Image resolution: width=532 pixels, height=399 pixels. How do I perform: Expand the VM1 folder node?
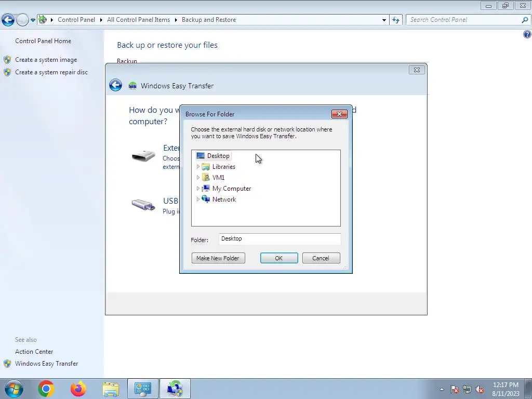point(198,178)
